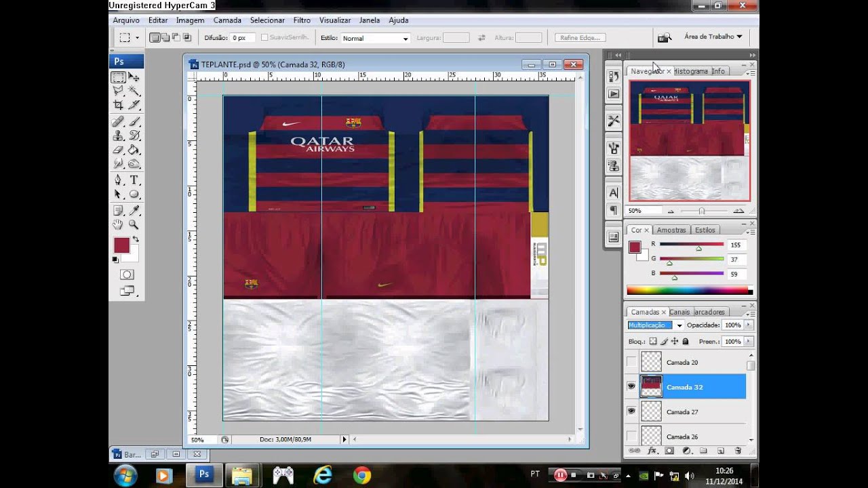Create new adjustment layer
Image resolution: width=868 pixels, height=488 pixels.
pos(686,451)
